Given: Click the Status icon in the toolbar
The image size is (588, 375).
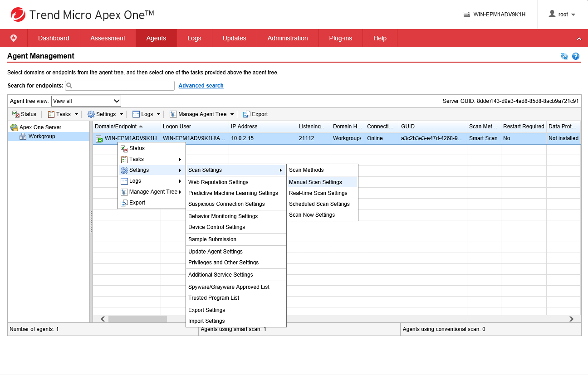Looking at the screenshot, I should [x=16, y=114].
